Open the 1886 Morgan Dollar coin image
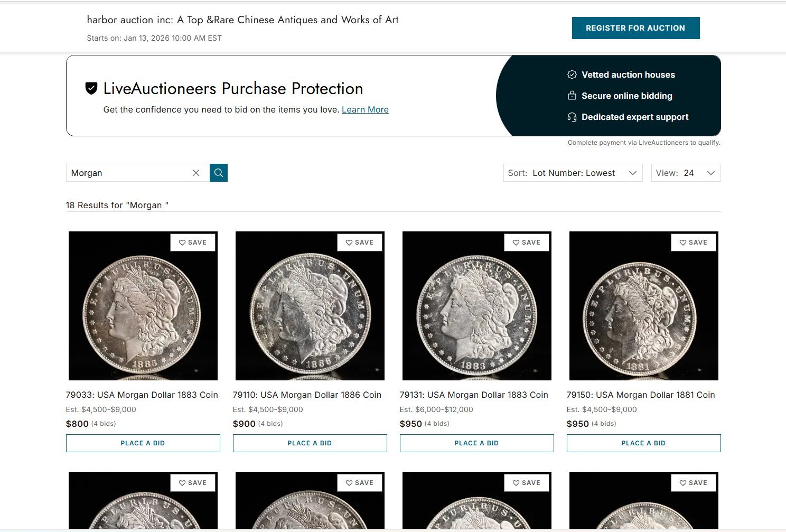 pyautogui.click(x=310, y=312)
